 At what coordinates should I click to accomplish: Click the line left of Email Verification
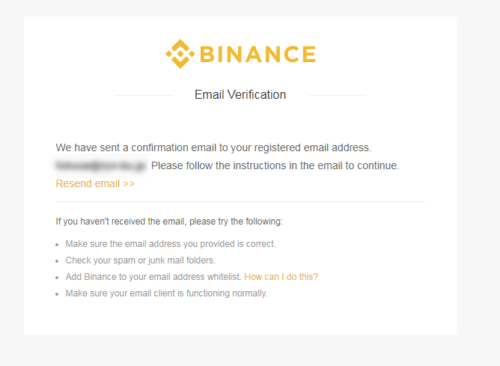[x=143, y=95]
